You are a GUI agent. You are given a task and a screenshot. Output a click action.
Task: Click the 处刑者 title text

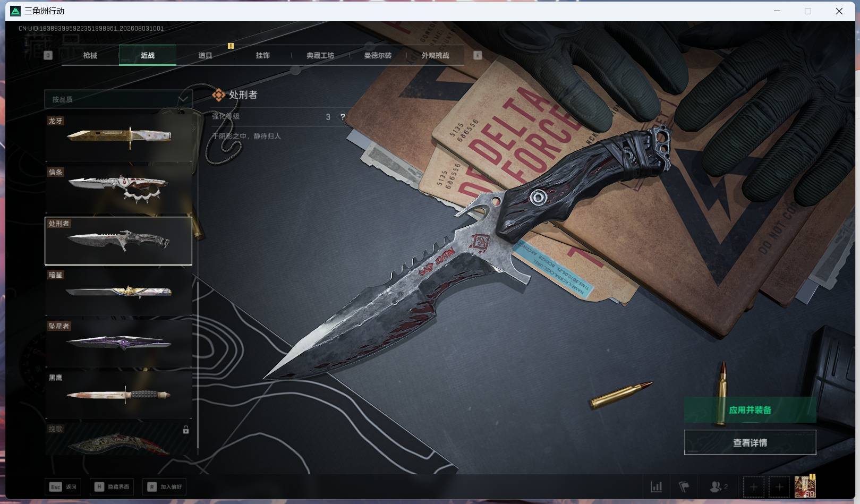(x=243, y=95)
